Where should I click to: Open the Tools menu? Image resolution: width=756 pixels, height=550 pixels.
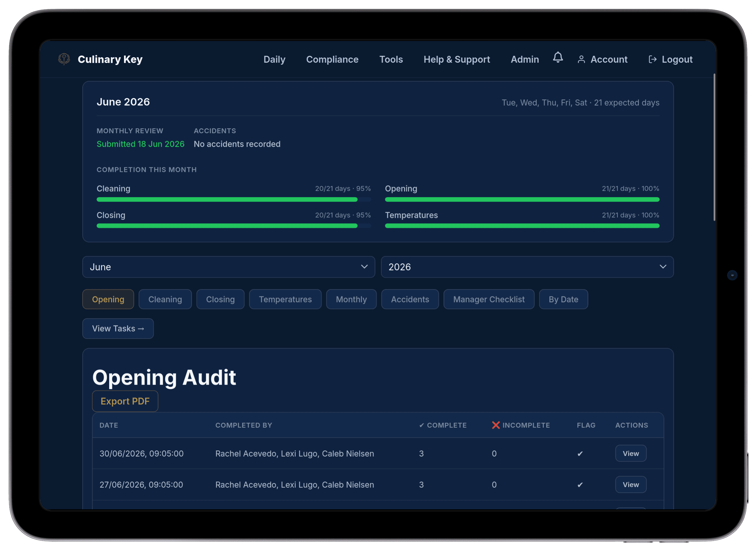[x=391, y=59]
